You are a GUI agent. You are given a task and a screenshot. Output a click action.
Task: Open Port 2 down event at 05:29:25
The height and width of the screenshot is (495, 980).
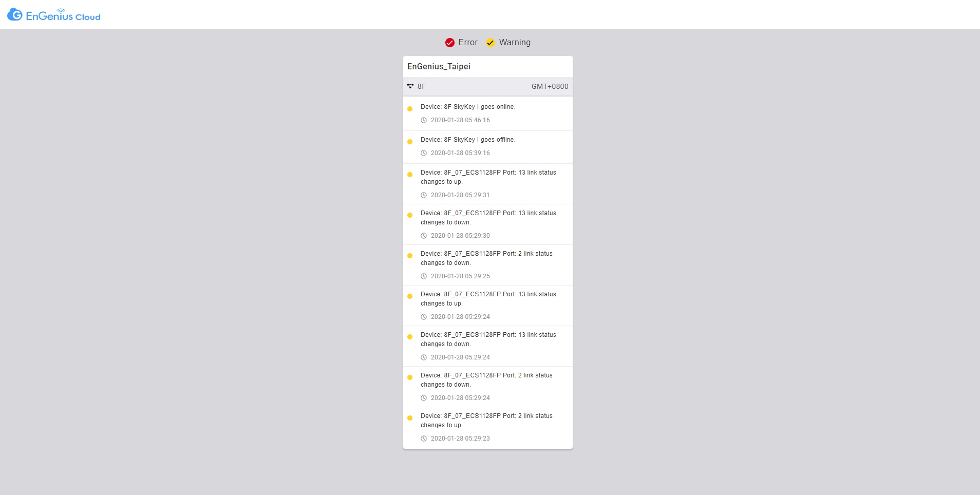pyautogui.click(x=488, y=265)
